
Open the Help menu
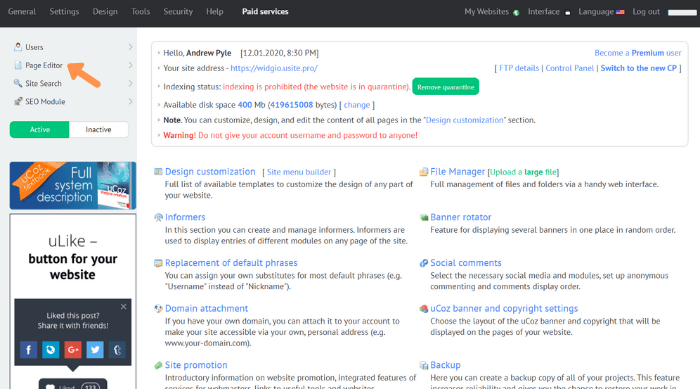coord(215,12)
